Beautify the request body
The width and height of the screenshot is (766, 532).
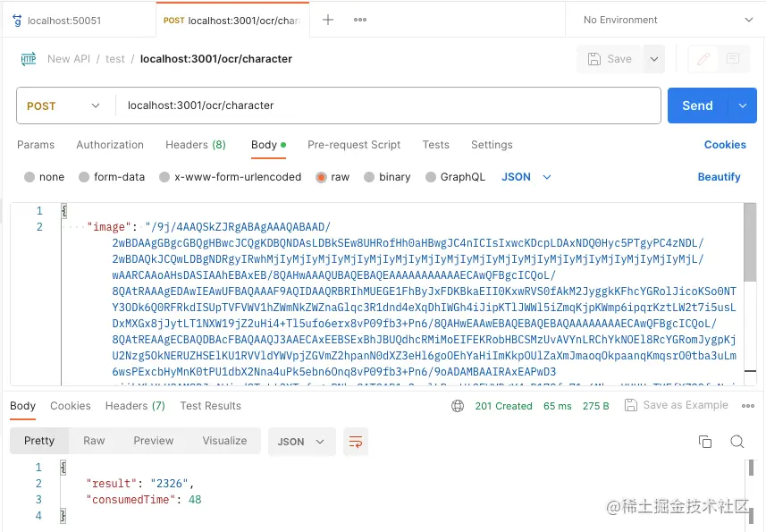tap(719, 177)
